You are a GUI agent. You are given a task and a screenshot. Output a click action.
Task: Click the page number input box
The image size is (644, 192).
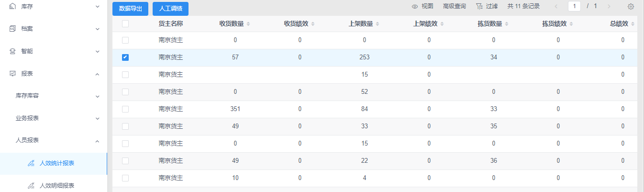[x=574, y=6]
